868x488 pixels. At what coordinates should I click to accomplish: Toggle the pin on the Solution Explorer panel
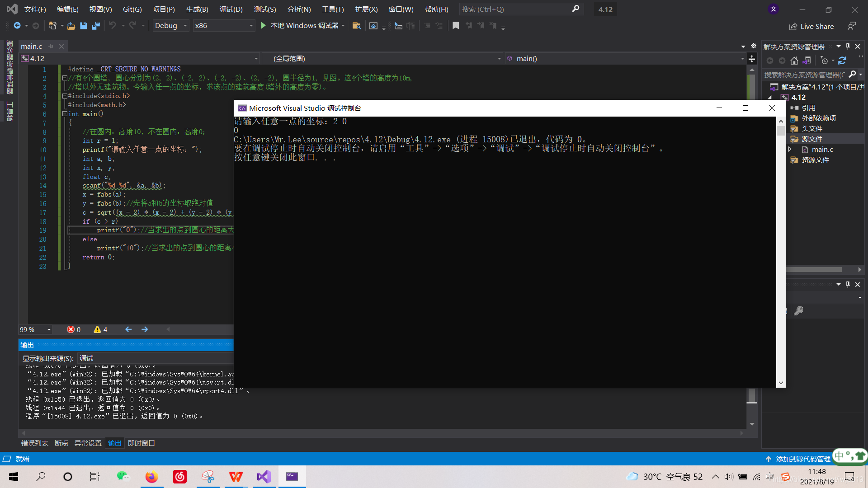point(848,47)
